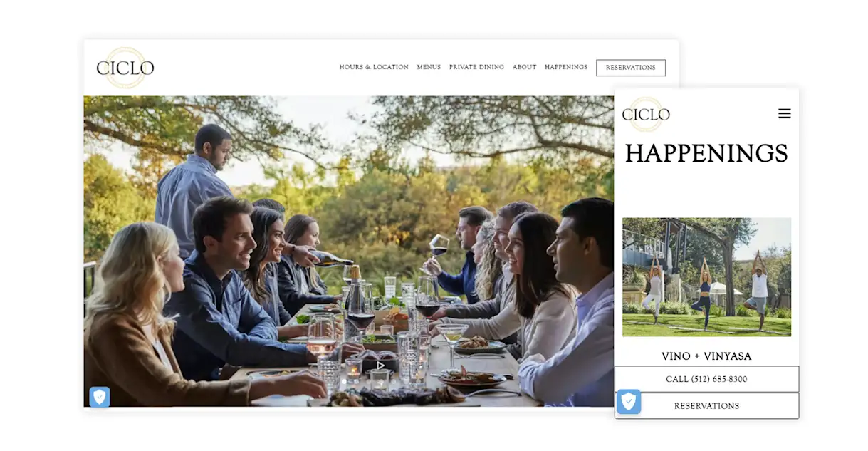The height and width of the screenshot is (451, 868).
Task: Open the Menus nav item
Action: point(429,67)
